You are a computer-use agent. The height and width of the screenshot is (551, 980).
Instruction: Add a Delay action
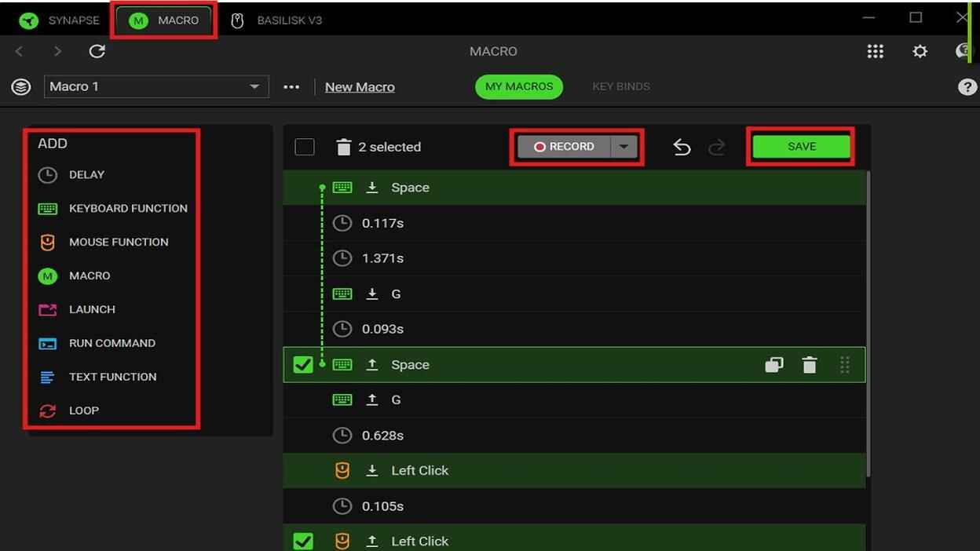click(71, 175)
